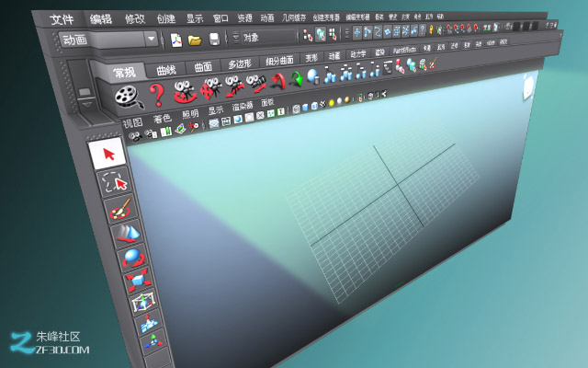Open the 资源 (Assets) menu

(x=245, y=17)
